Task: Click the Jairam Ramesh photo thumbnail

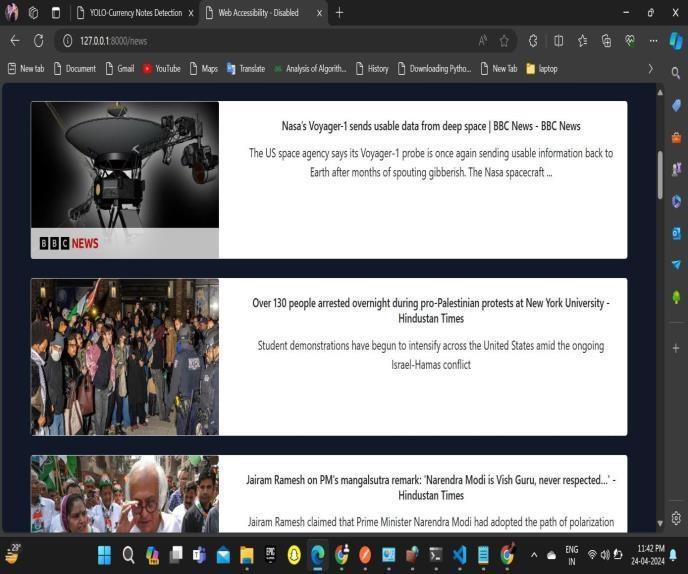Action: coord(125,494)
